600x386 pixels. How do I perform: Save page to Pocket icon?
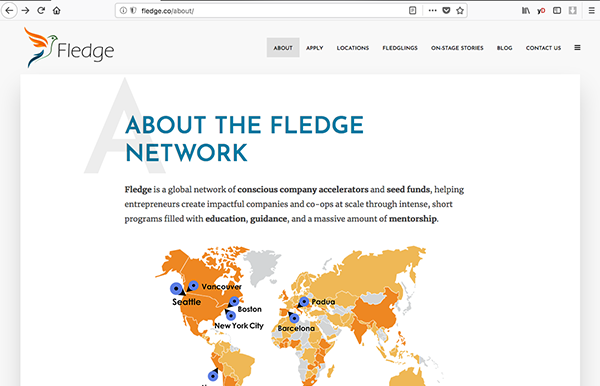(x=446, y=11)
